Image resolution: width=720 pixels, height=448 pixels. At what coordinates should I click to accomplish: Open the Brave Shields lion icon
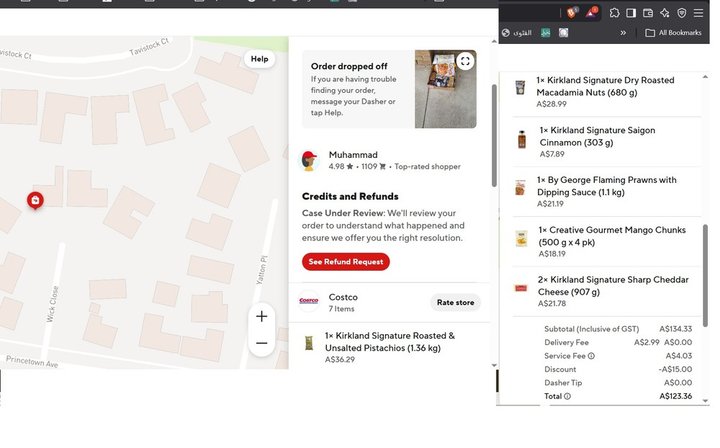pyautogui.click(x=572, y=13)
